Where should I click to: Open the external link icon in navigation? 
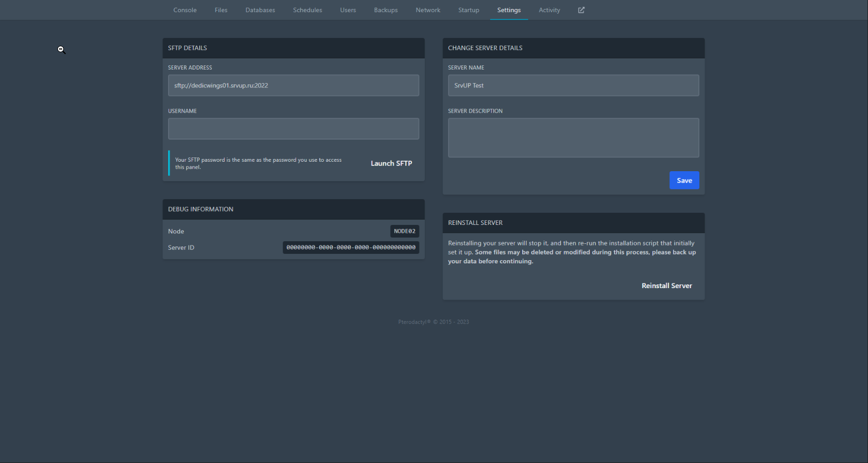(581, 10)
